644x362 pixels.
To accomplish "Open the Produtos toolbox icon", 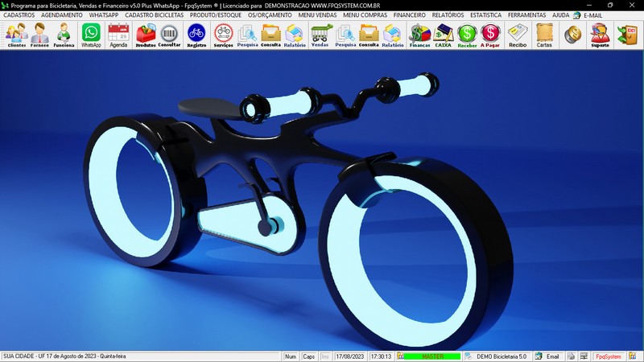I will click(x=146, y=35).
